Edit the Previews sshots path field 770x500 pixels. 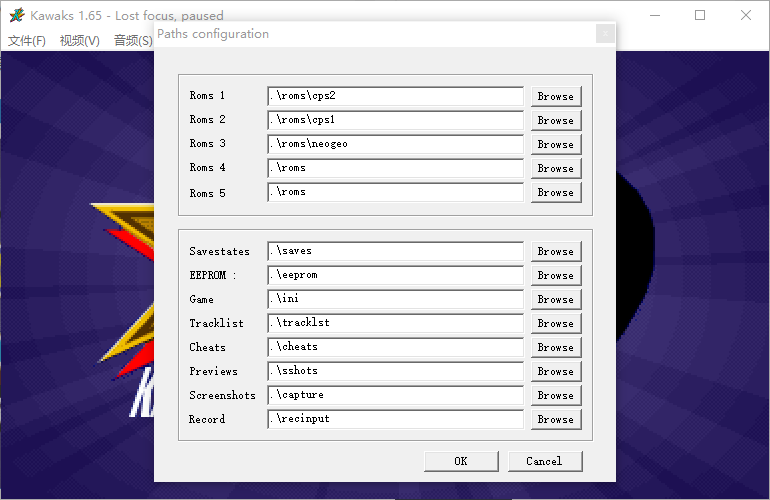(x=395, y=372)
